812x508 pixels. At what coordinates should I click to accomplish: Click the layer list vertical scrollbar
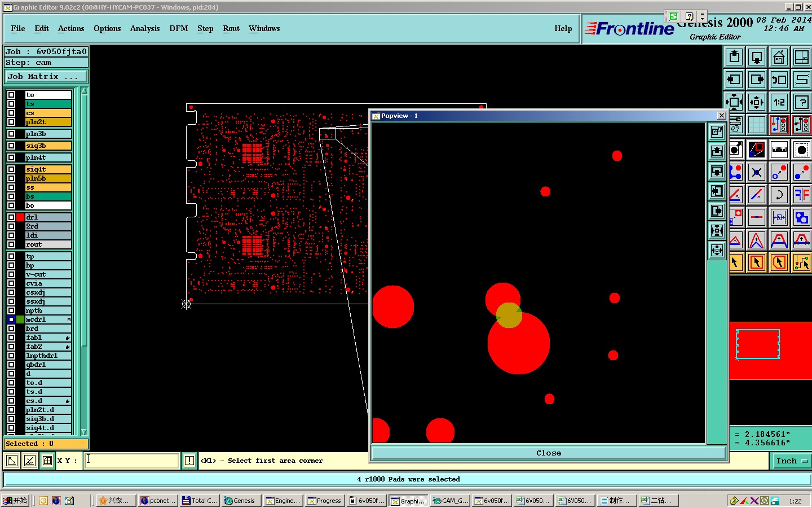[x=84, y=262]
